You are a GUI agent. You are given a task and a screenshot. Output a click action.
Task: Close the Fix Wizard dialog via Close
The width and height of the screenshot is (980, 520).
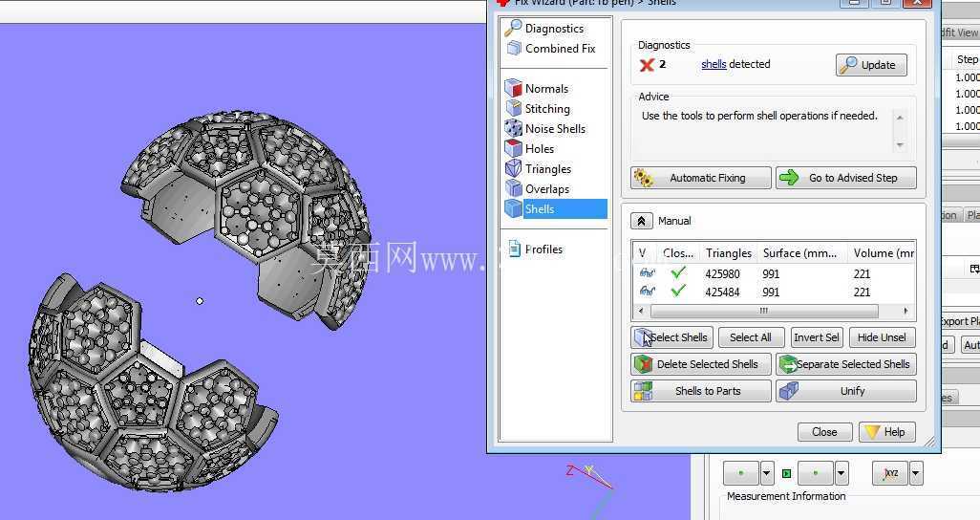[825, 432]
